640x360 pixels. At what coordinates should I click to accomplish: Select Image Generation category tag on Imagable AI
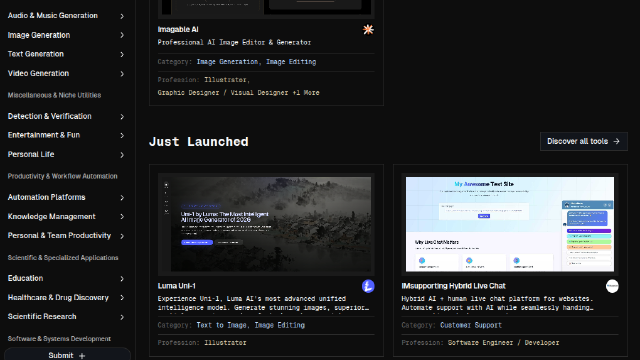pyautogui.click(x=227, y=62)
